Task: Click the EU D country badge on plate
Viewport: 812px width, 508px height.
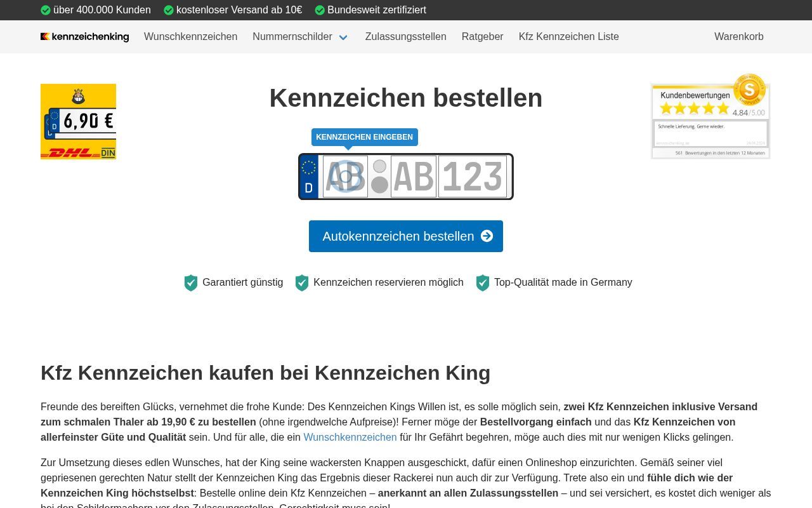Action: coord(309,177)
